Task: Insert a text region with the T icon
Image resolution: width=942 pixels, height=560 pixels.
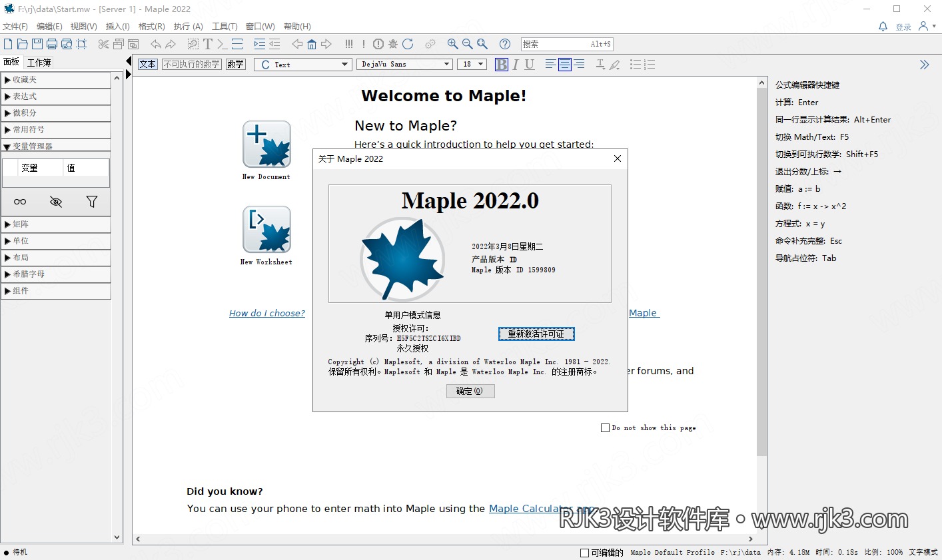Action: [x=208, y=44]
